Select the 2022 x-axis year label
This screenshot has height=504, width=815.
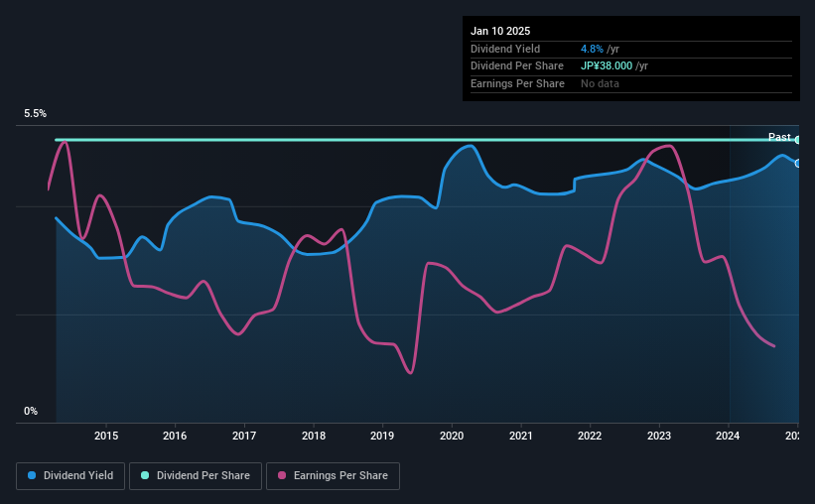pyautogui.click(x=590, y=436)
